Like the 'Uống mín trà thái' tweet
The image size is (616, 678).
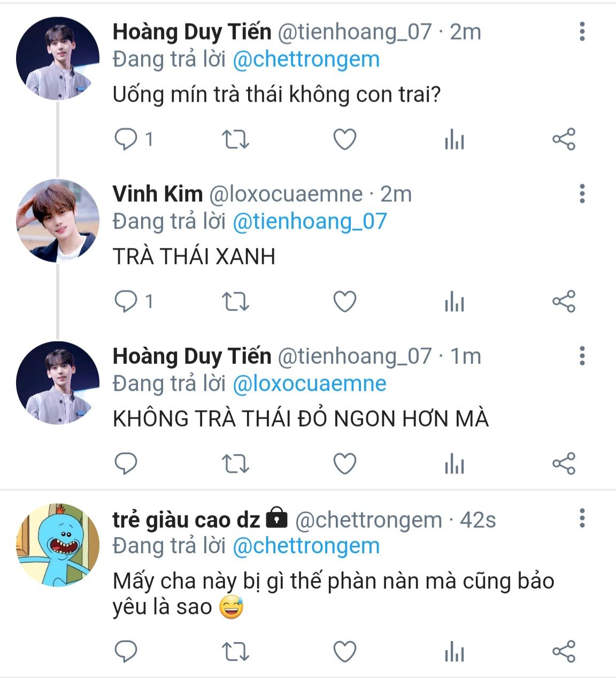coord(345,140)
